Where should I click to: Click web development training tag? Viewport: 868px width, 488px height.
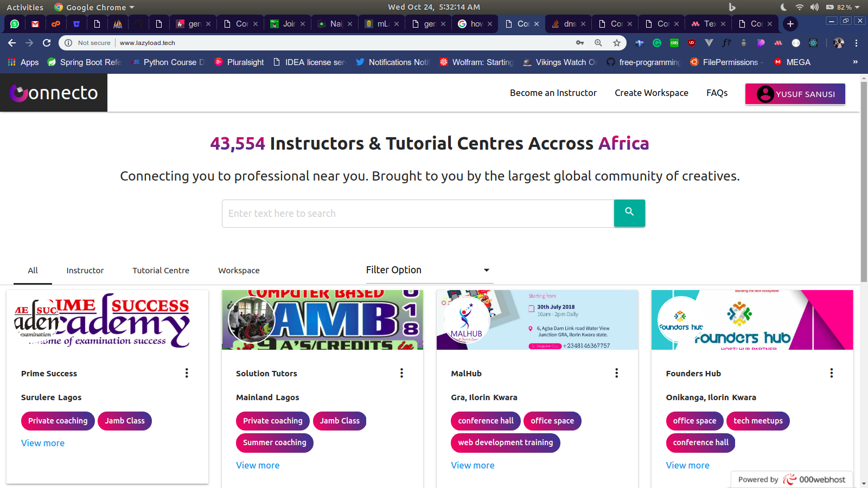pyautogui.click(x=506, y=442)
